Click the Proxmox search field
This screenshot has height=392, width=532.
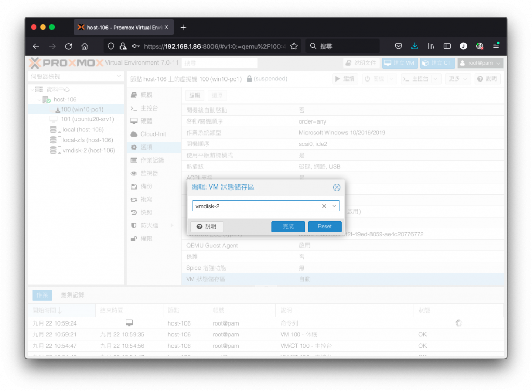click(x=219, y=63)
